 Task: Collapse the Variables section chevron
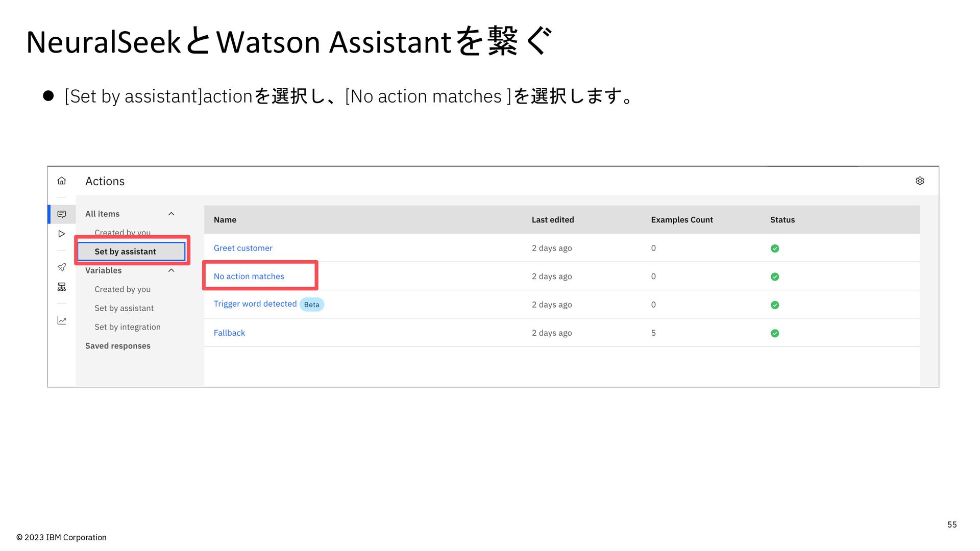[171, 270]
